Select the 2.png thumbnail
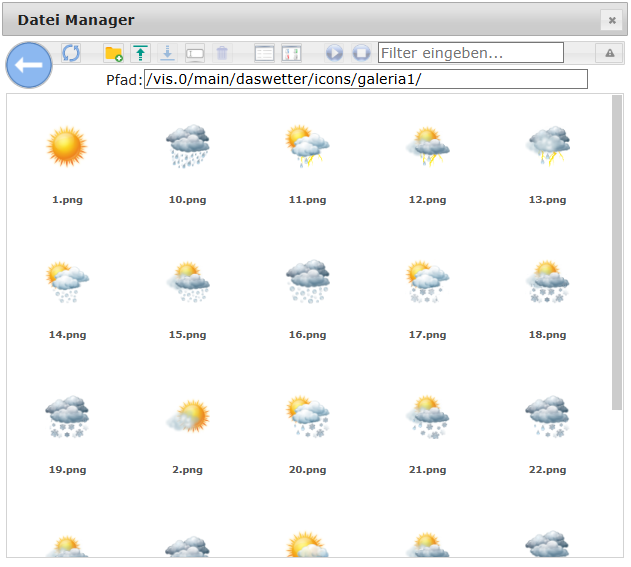The image size is (631, 567). (x=188, y=416)
